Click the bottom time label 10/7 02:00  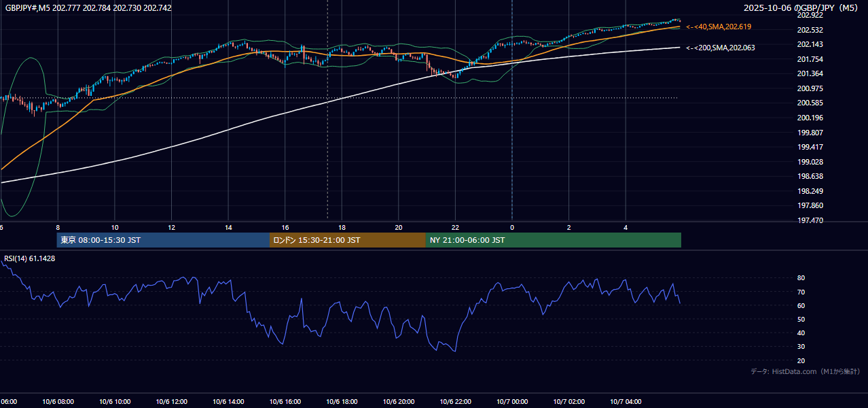click(569, 402)
